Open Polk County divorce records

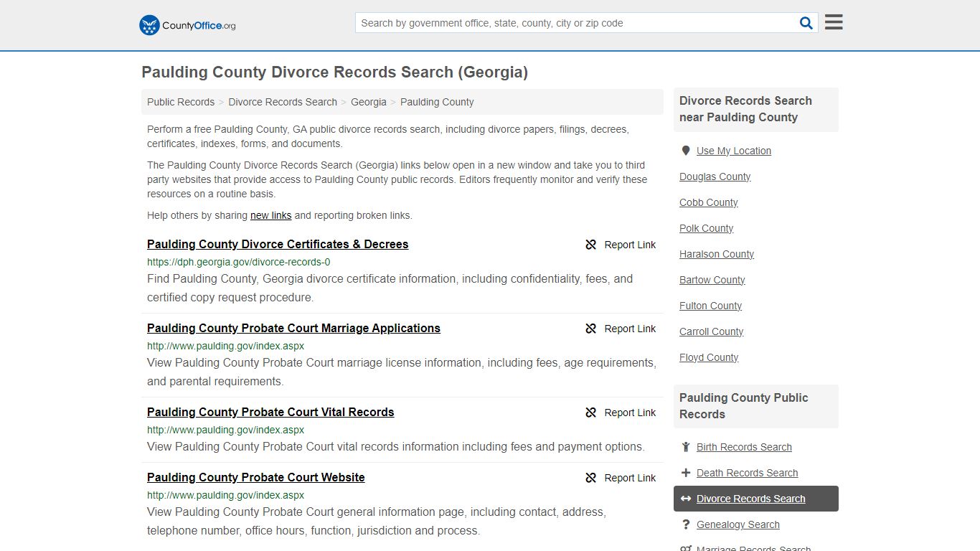(707, 228)
